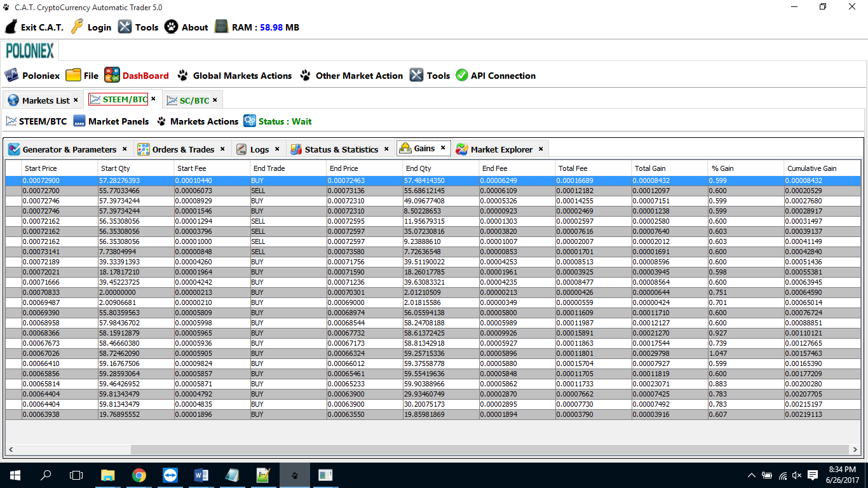Image resolution: width=868 pixels, height=488 pixels.
Task: Open Login with the key icon
Action: click(78, 27)
